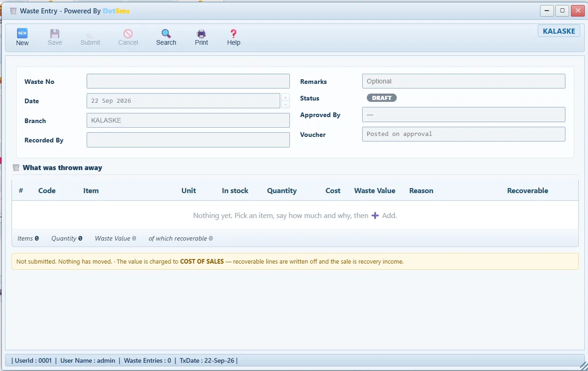
Task: Click the New entry toolbar icon
Action: tap(22, 33)
